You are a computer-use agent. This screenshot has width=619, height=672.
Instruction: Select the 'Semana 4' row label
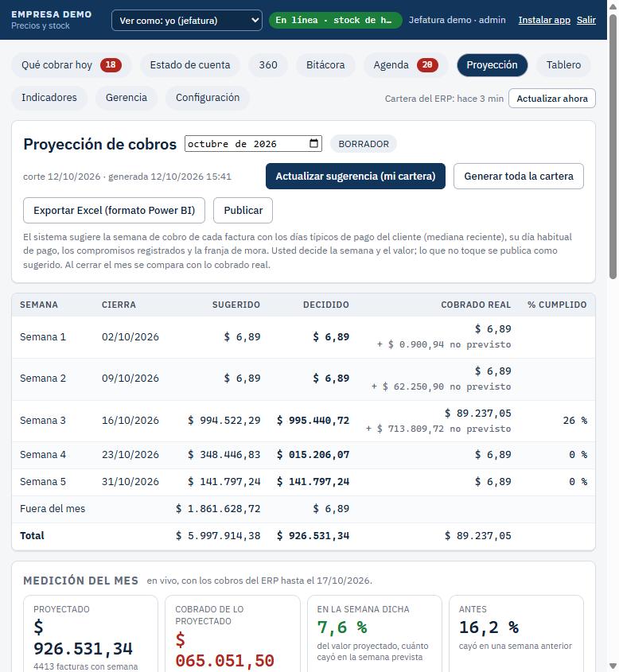(43, 455)
